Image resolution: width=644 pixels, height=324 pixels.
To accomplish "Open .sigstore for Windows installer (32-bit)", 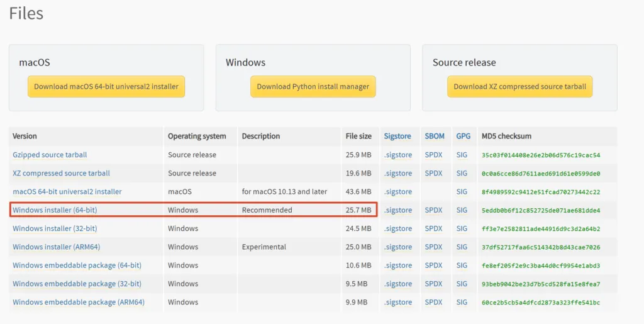I will pyautogui.click(x=398, y=228).
